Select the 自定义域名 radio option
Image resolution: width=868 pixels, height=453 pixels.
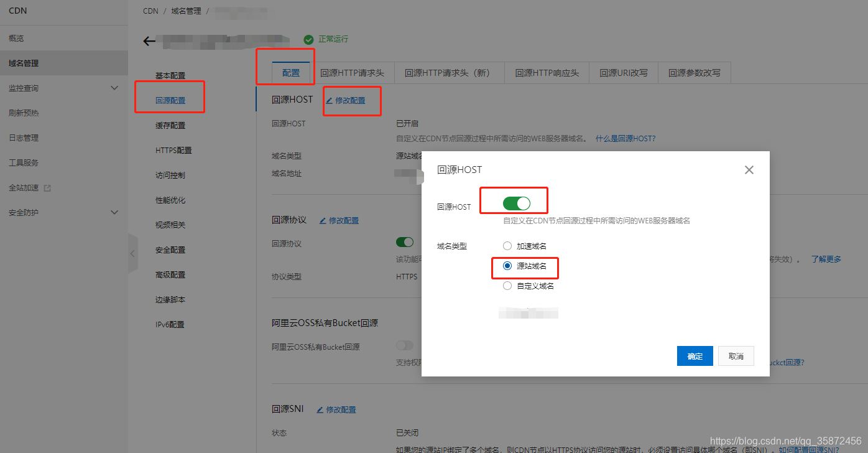point(507,286)
